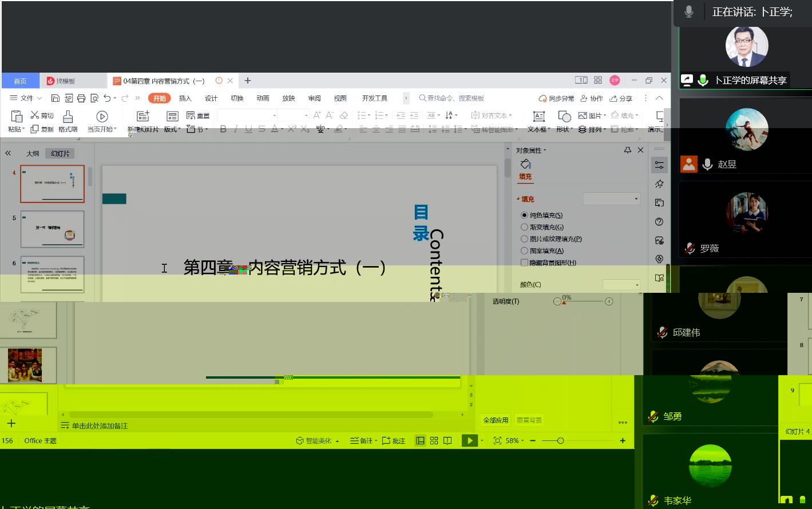Image resolution: width=812 pixels, height=509 pixels.
Task: Undo the last action
Action: pos(107,98)
